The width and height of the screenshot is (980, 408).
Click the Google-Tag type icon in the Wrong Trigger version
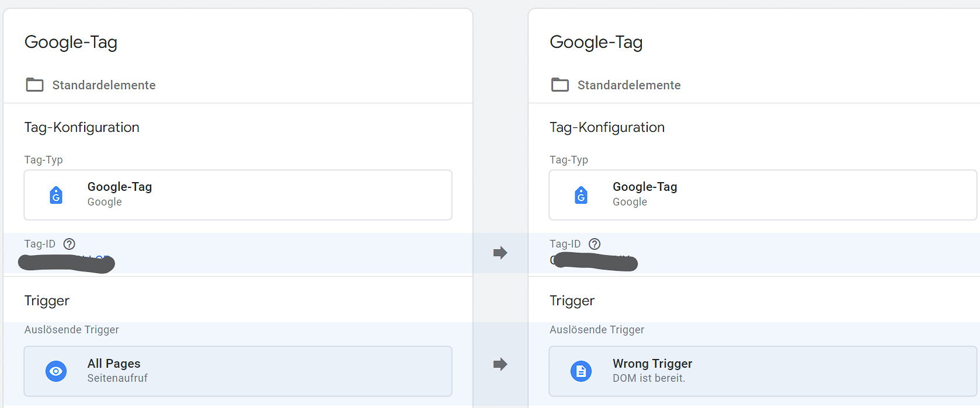(x=581, y=195)
